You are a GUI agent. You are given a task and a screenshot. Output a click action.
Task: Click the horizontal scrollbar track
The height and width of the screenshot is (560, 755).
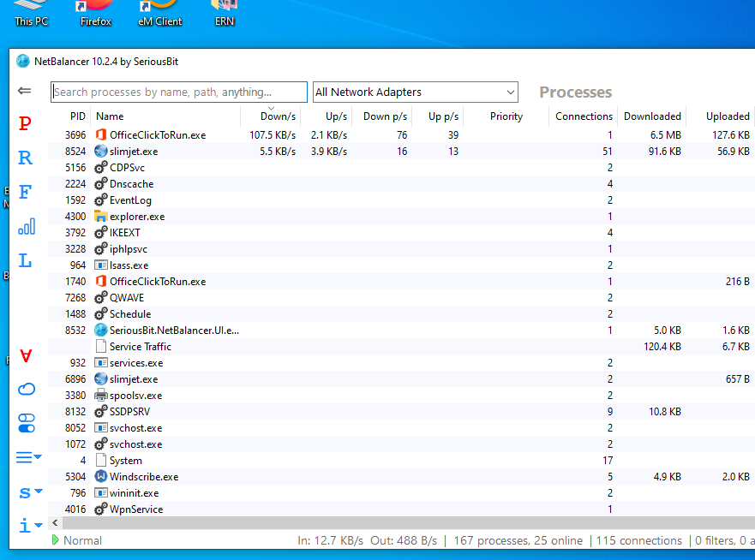click(408, 523)
